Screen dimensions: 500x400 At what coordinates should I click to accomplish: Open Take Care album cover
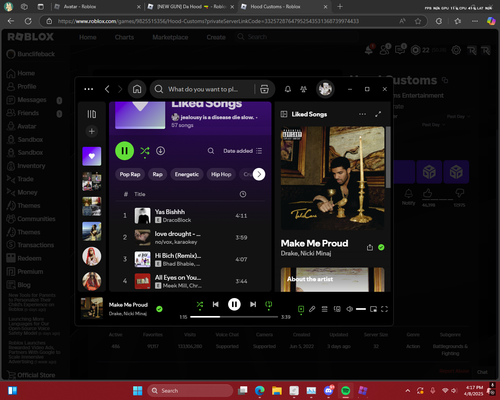(x=332, y=178)
